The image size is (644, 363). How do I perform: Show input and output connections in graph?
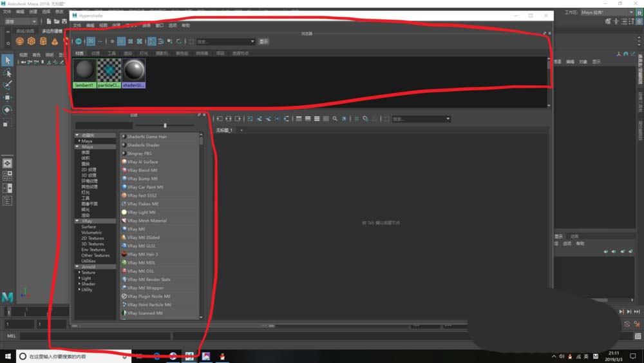click(229, 119)
